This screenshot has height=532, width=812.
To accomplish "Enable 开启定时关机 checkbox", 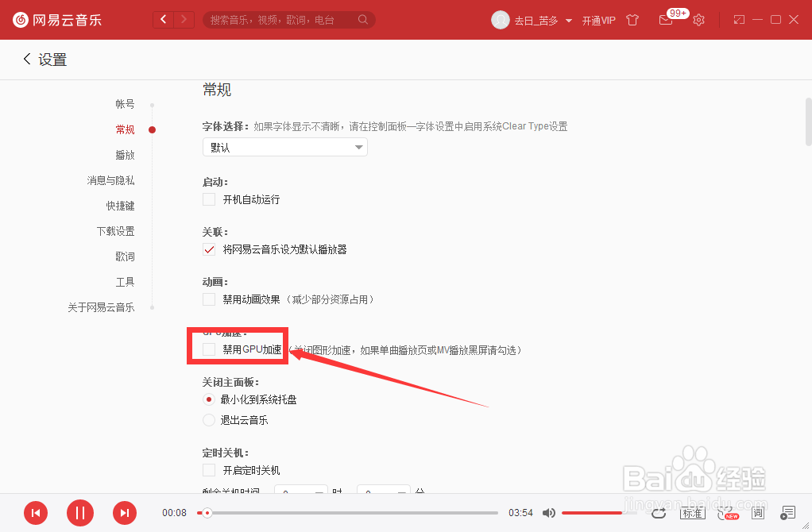I will click(x=209, y=470).
